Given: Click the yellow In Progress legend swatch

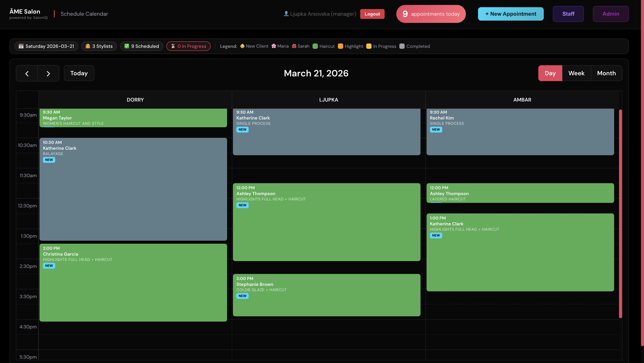Looking at the screenshot, I should 369,46.
